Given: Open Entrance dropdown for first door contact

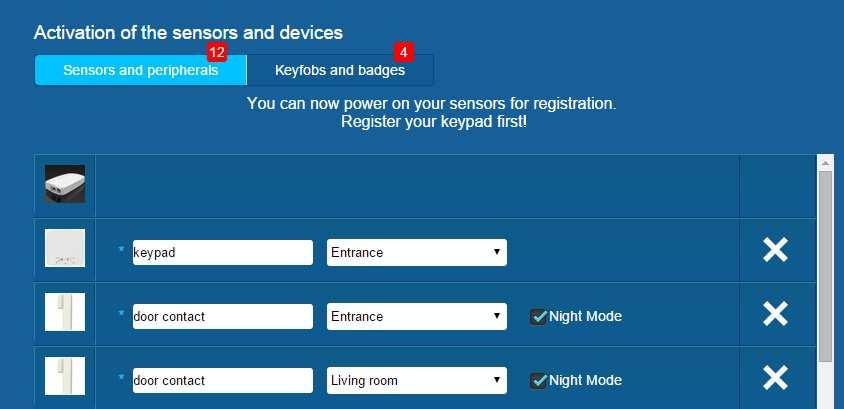Looking at the screenshot, I should (x=417, y=316).
